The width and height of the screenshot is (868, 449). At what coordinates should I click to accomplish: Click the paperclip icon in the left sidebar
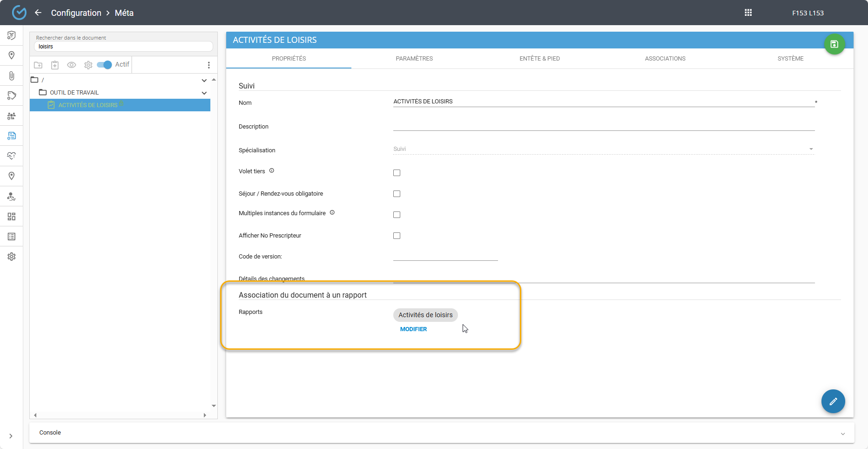coord(12,75)
